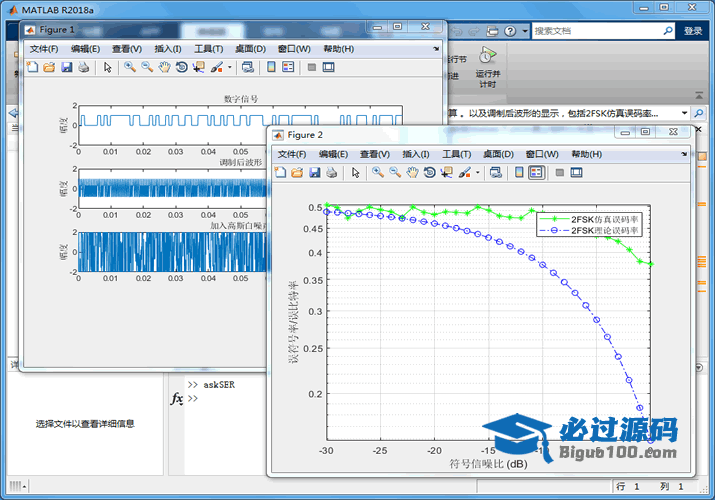Open Brush color dropdown arrow in Figure 1
The image size is (715, 500).
tap(229, 67)
